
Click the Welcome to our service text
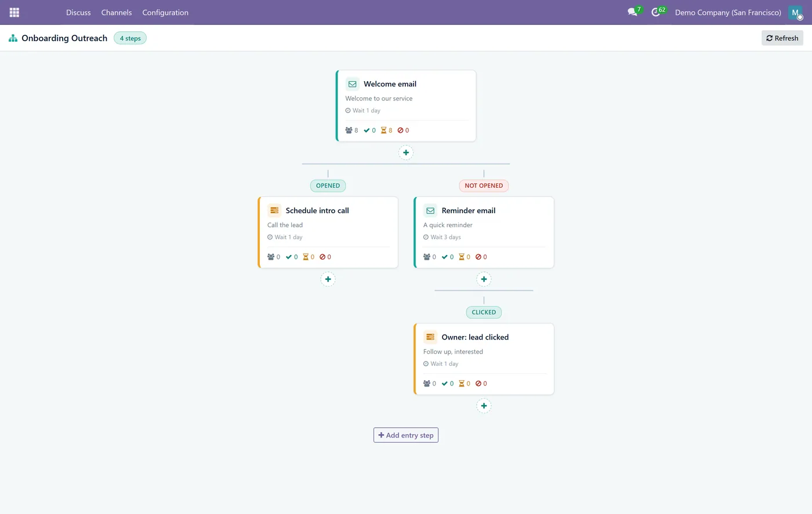379,99
